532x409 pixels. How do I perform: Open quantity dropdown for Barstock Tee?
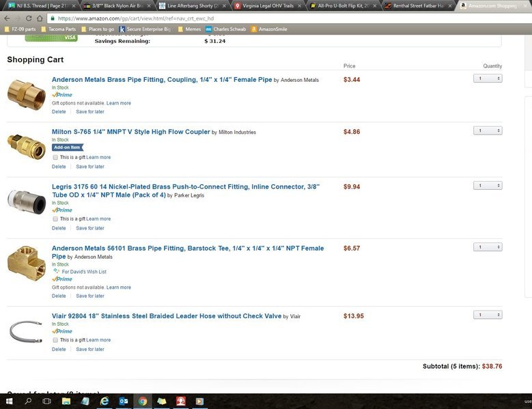[x=488, y=247]
